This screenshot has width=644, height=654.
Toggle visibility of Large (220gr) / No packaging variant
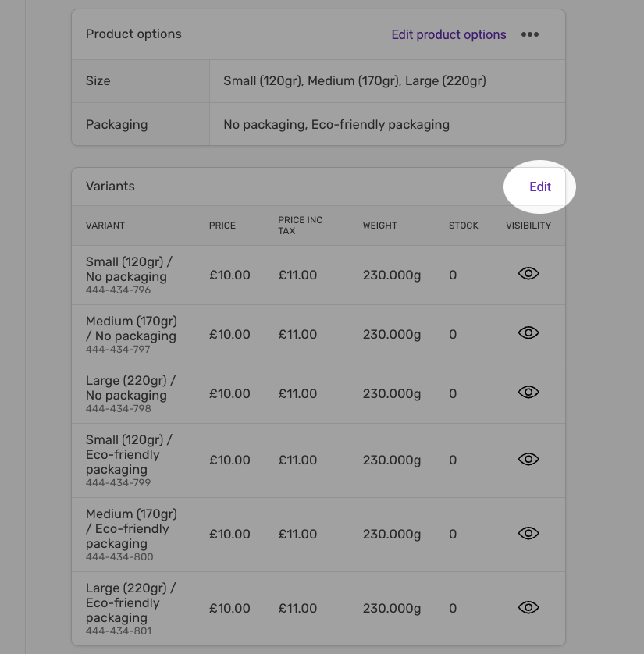pos(528,392)
